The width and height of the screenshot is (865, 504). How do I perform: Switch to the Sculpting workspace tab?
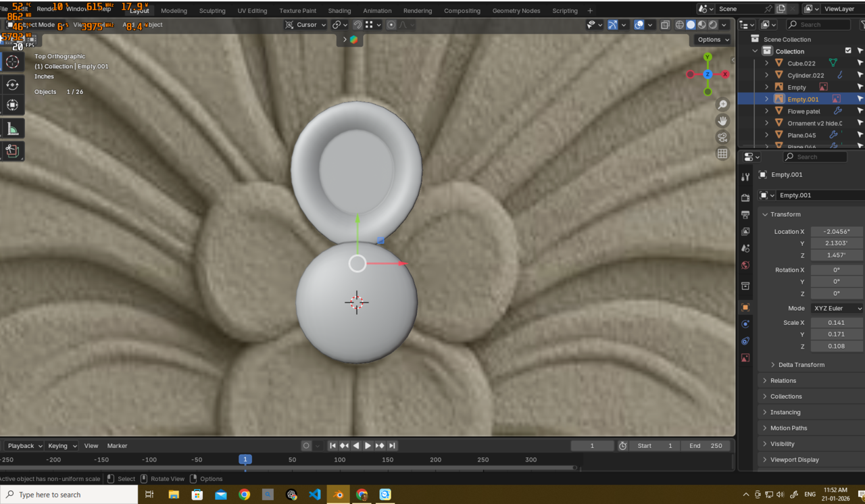point(212,11)
